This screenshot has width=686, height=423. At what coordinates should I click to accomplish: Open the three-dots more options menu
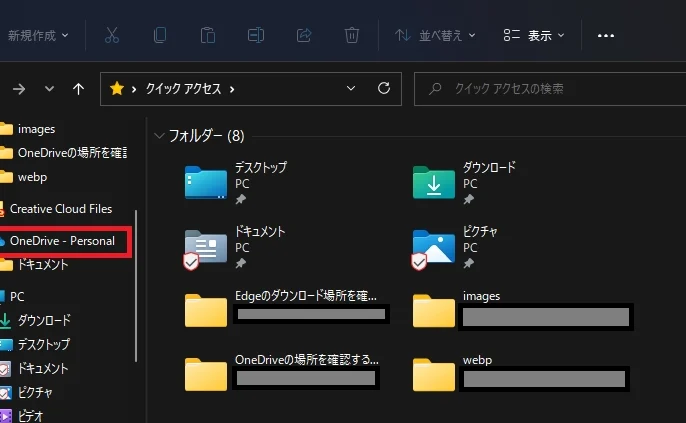point(606,35)
